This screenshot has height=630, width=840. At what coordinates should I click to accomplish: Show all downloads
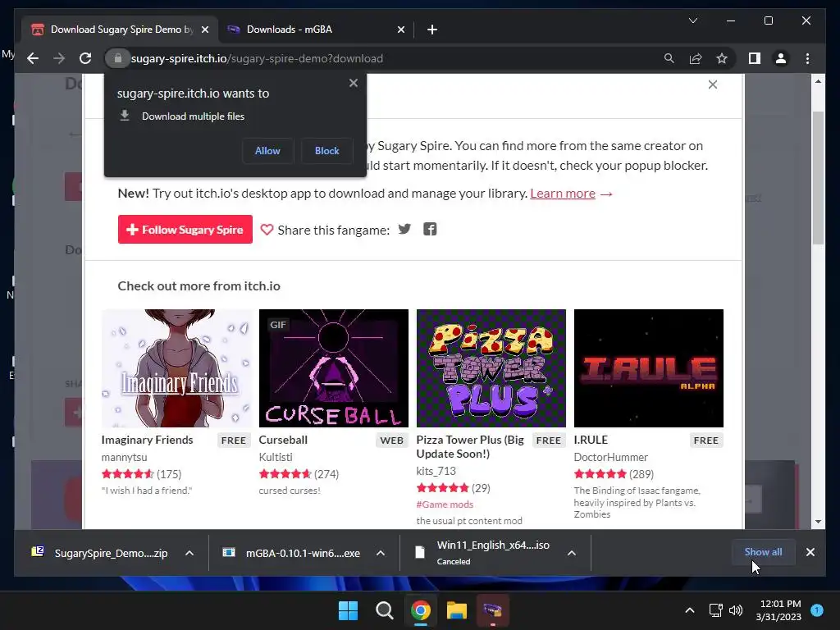(x=763, y=552)
